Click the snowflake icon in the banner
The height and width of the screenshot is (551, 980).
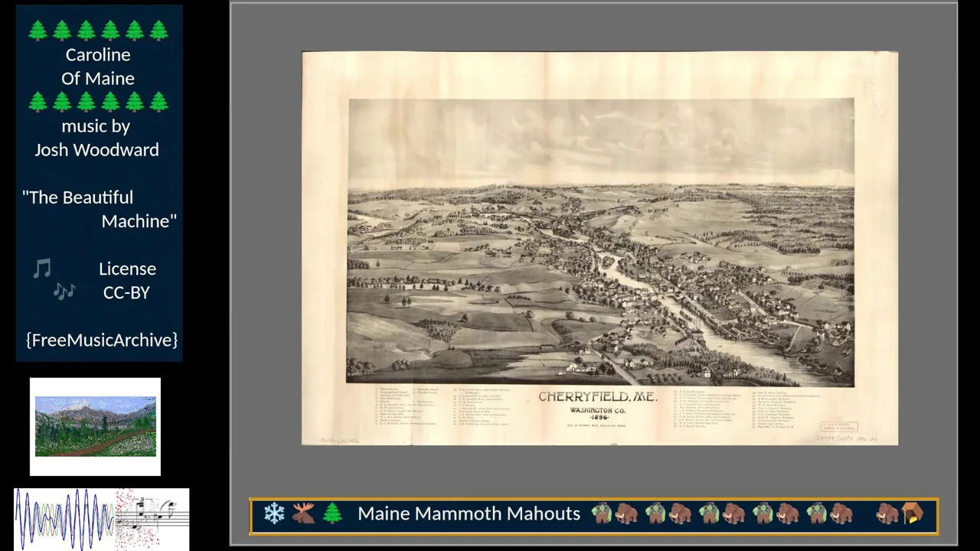274,514
